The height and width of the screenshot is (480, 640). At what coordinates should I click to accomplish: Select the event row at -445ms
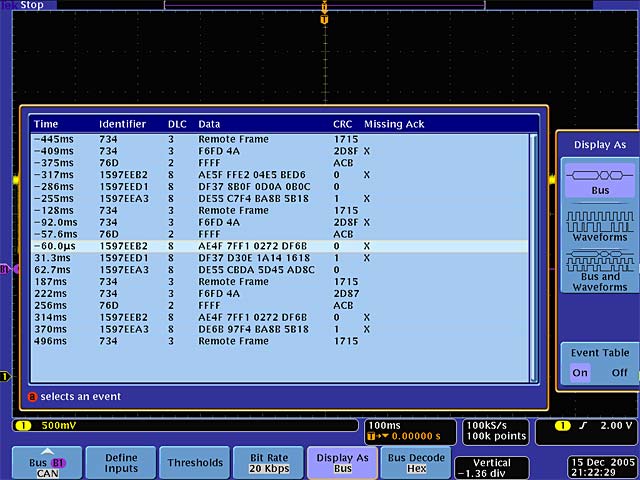pyautogui.click(x=280, y=139)
